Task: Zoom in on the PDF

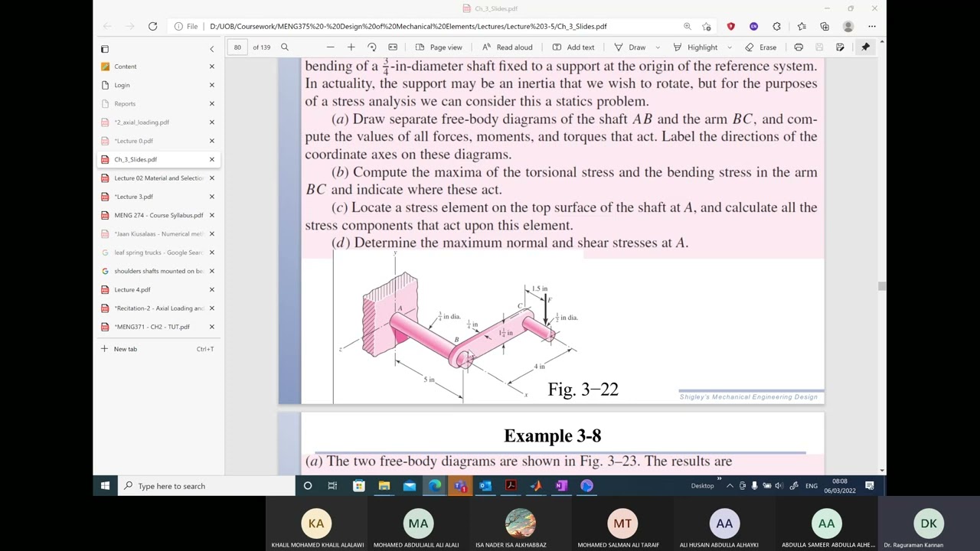Action: click(351, 47)
